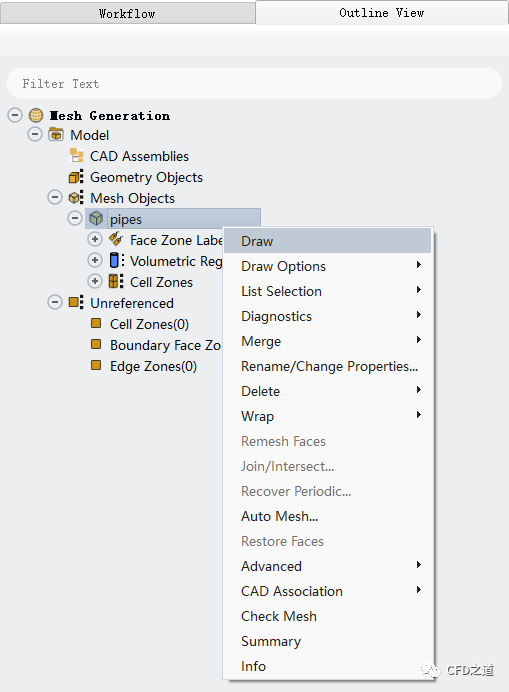
Task: Expand the Volumetric Regions node
Action: 94,260
